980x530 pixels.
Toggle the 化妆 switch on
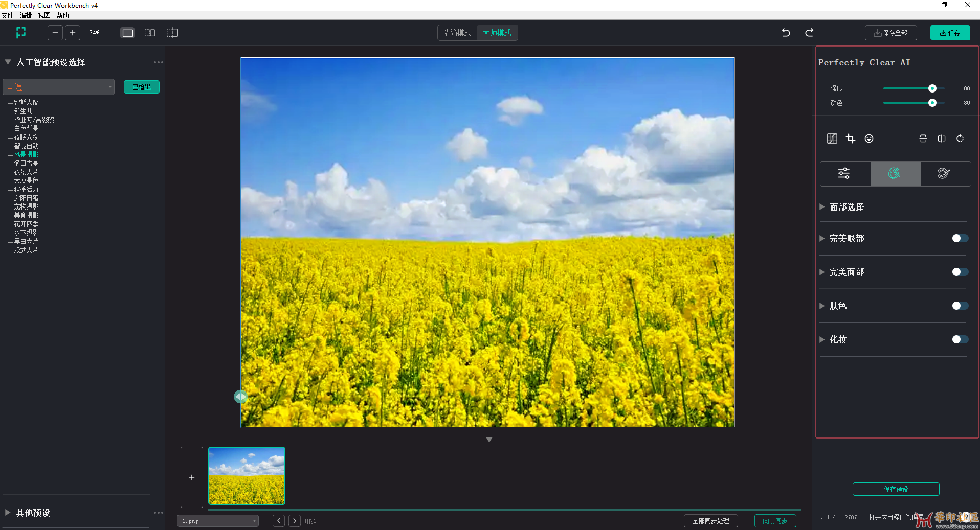pos(960,339)
